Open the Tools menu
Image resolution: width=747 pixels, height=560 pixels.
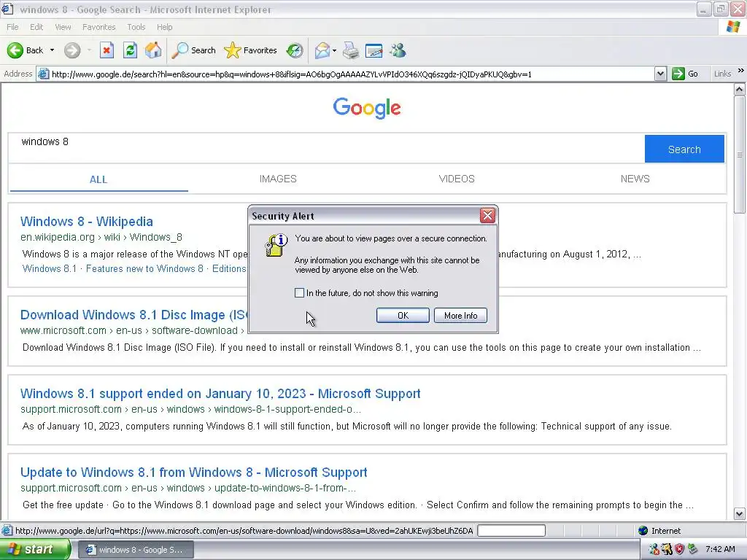(x=136, y=27)
